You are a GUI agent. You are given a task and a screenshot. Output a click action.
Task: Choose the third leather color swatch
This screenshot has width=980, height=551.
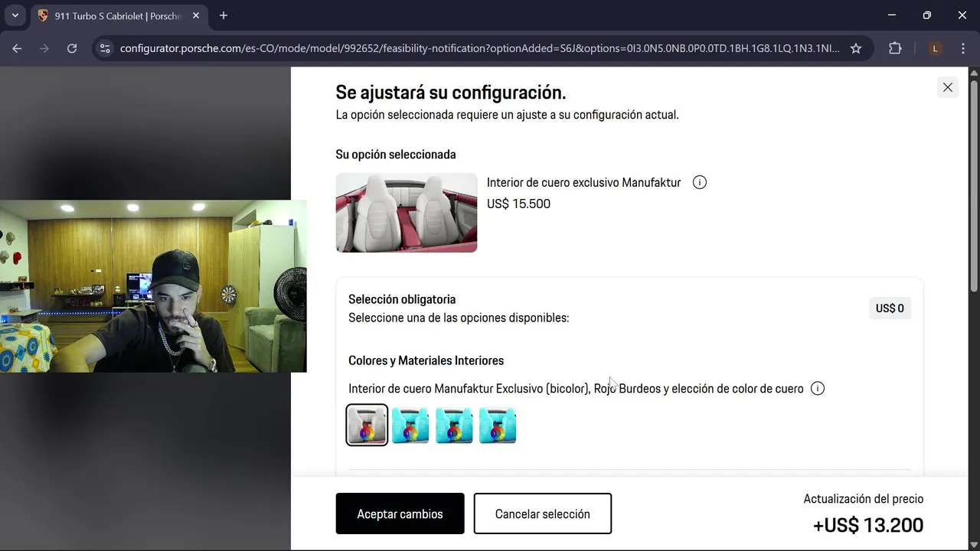pos(454,425)
